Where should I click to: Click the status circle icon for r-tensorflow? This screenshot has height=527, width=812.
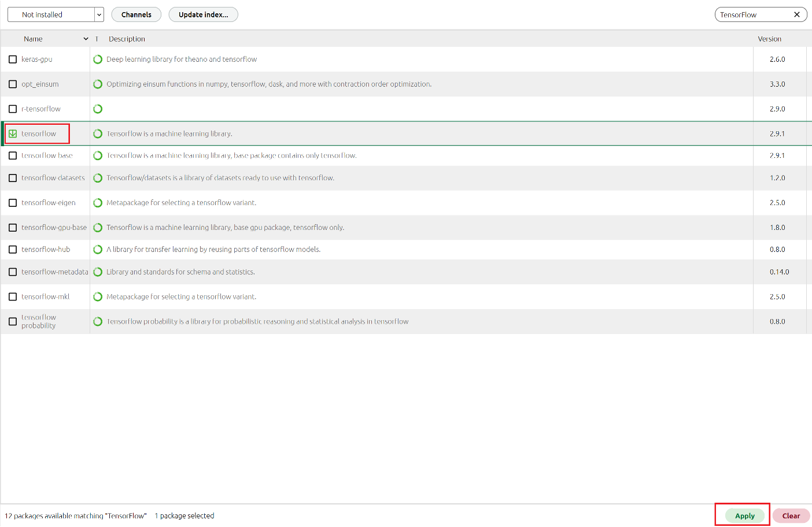(98, 109)
